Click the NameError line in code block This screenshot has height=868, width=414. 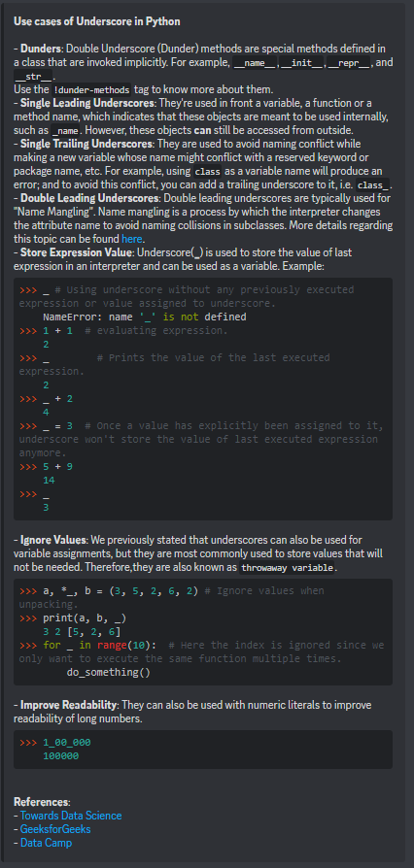coord(144,317)
